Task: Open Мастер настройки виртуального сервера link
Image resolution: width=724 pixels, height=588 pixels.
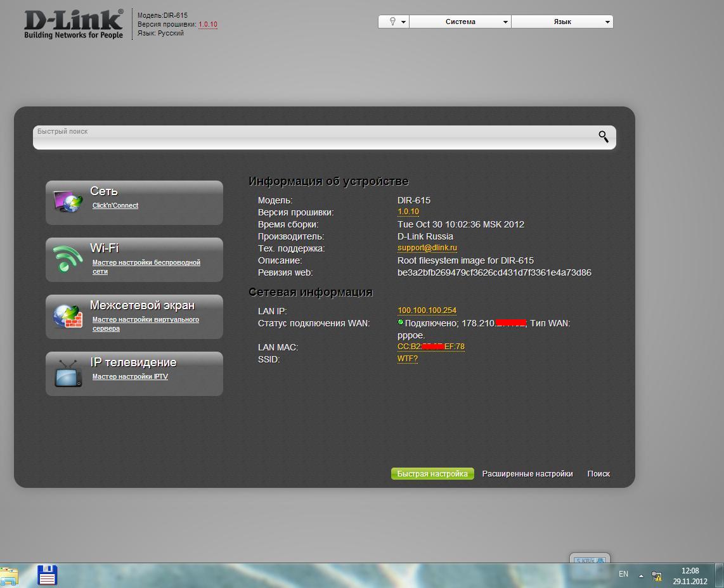Action: click(145, 324)
